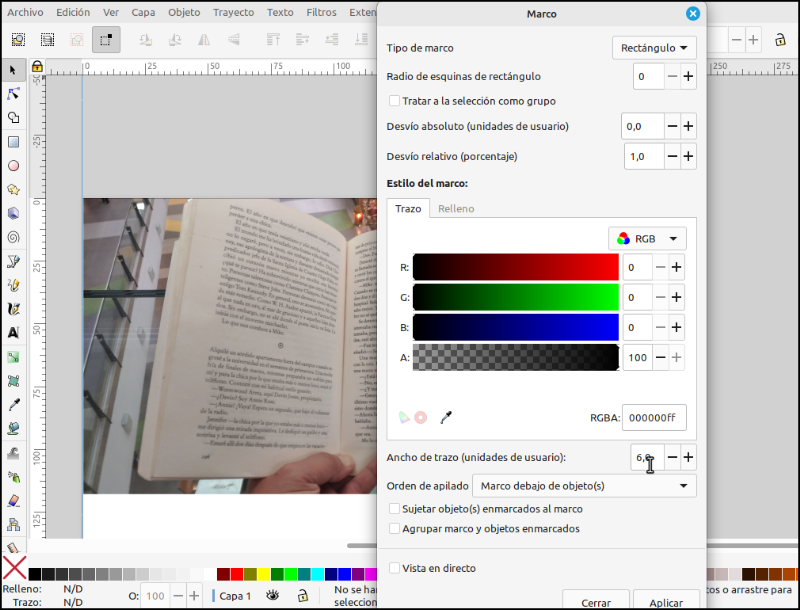Enable 'Vista en directo' preview

[x=394, y=568]
